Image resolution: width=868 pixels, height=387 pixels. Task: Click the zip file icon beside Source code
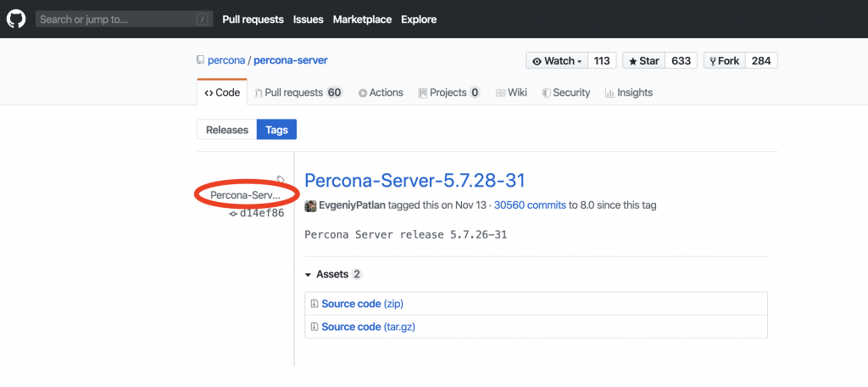click(x=314, y=304)
